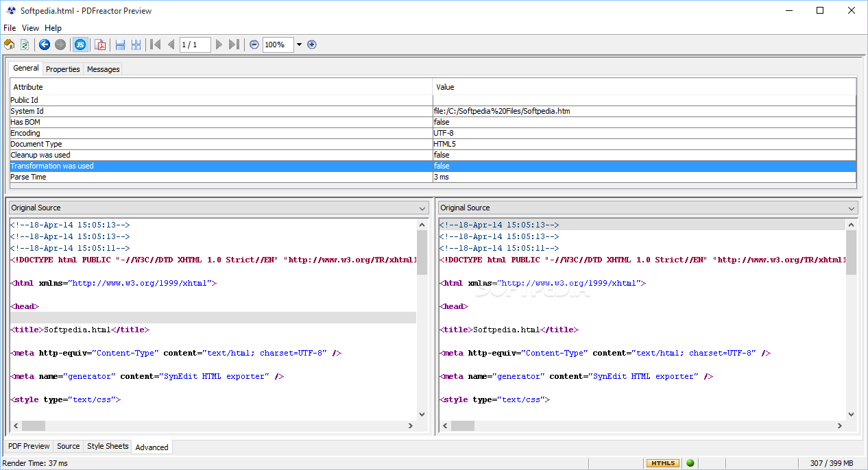Click right arrow of left horizontal scrollbar
This screenshot has width=868, height=470.
pos(411,425)
